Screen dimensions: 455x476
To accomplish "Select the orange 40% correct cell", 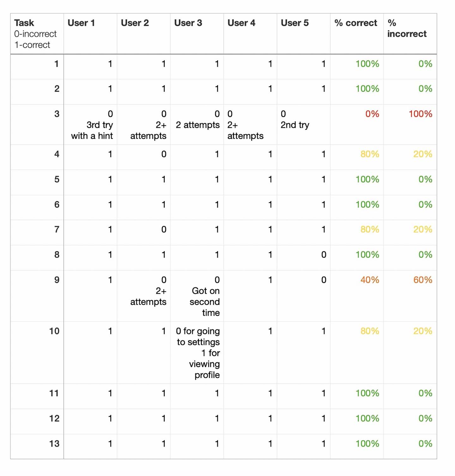I will pyautogui.click(x=369, y=280).
